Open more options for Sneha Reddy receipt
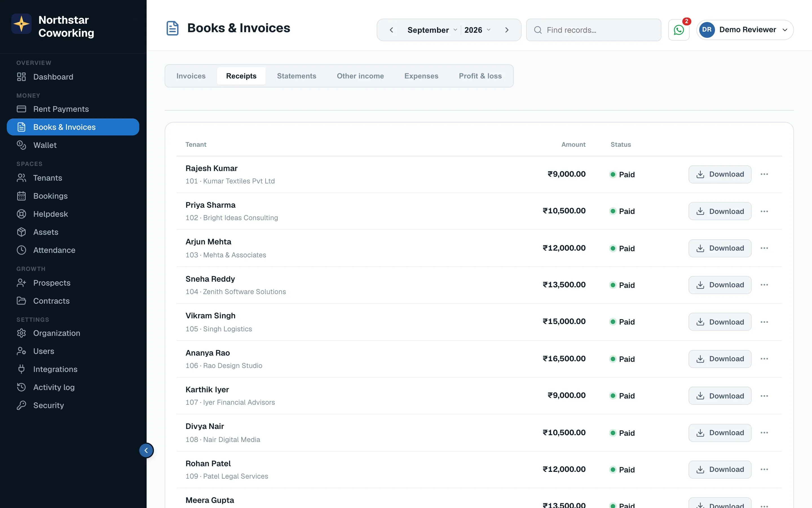The image size is (812, 508). (x=764, y=284)
